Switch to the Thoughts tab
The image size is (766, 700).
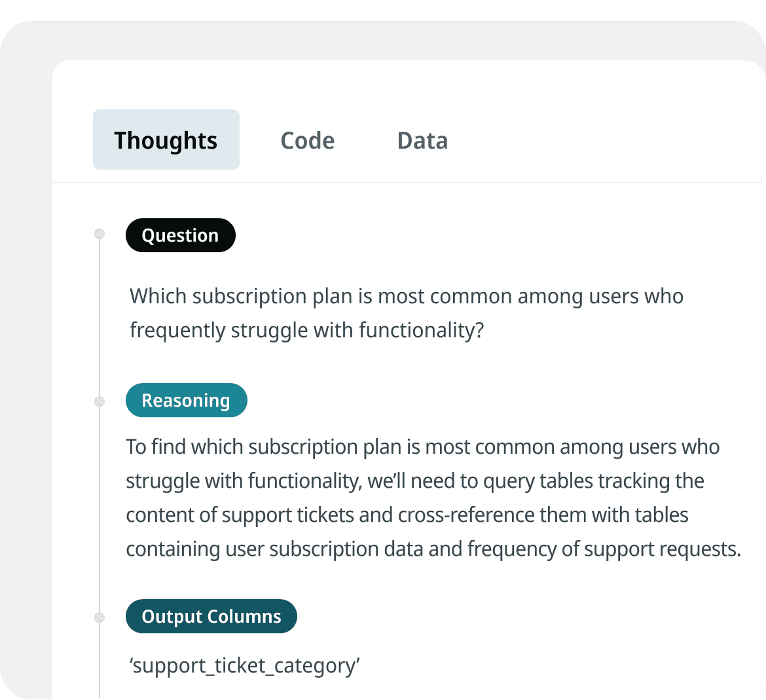(x=166, y=140)
